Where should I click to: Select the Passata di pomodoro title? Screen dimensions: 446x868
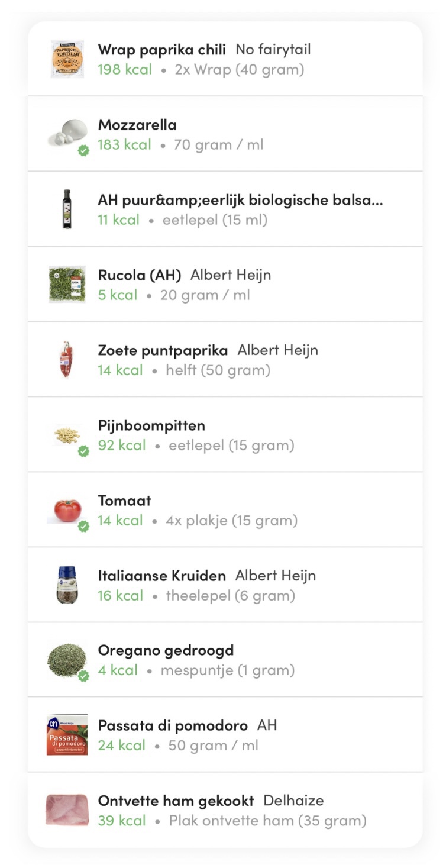[173, 725]
